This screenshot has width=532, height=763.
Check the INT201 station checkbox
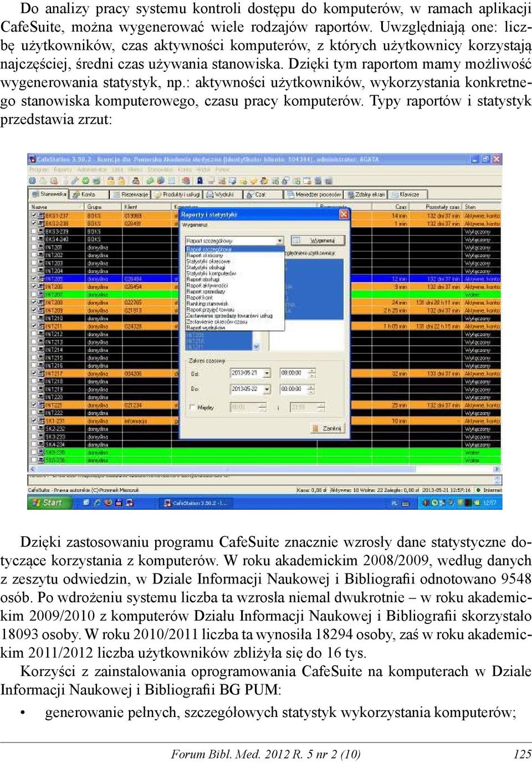point(35,247)
